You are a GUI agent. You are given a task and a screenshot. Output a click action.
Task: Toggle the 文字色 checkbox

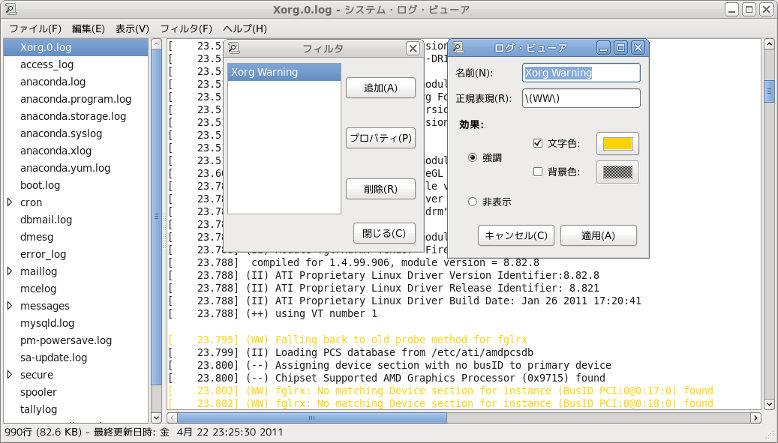[x=538, y=143]
